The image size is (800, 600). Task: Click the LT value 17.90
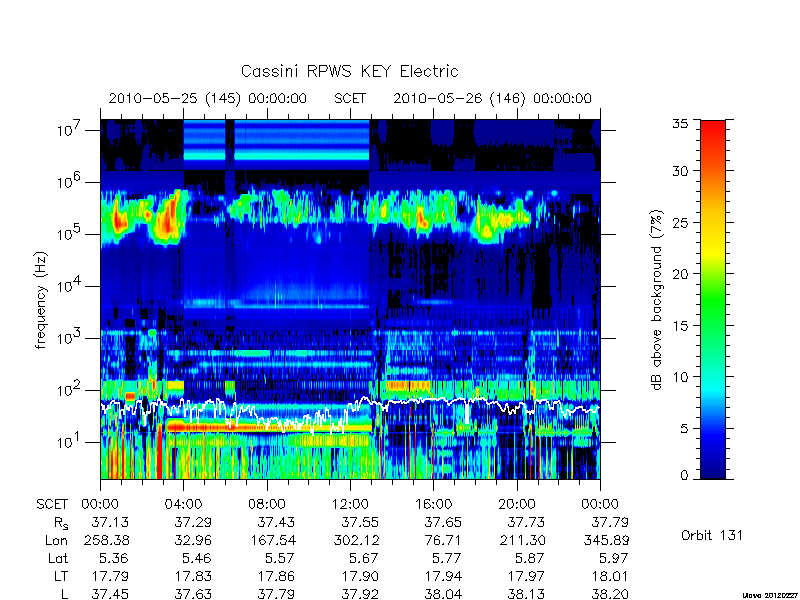(x=360, y=576)
